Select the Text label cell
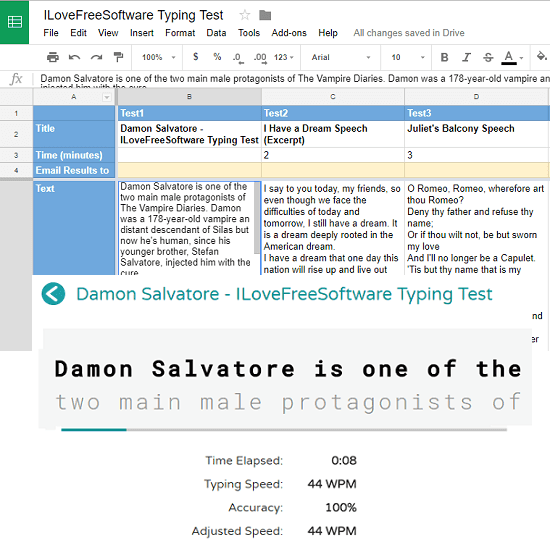Image resolution: width=550 pixels, height=540 pixels. [x=74, y=228]
